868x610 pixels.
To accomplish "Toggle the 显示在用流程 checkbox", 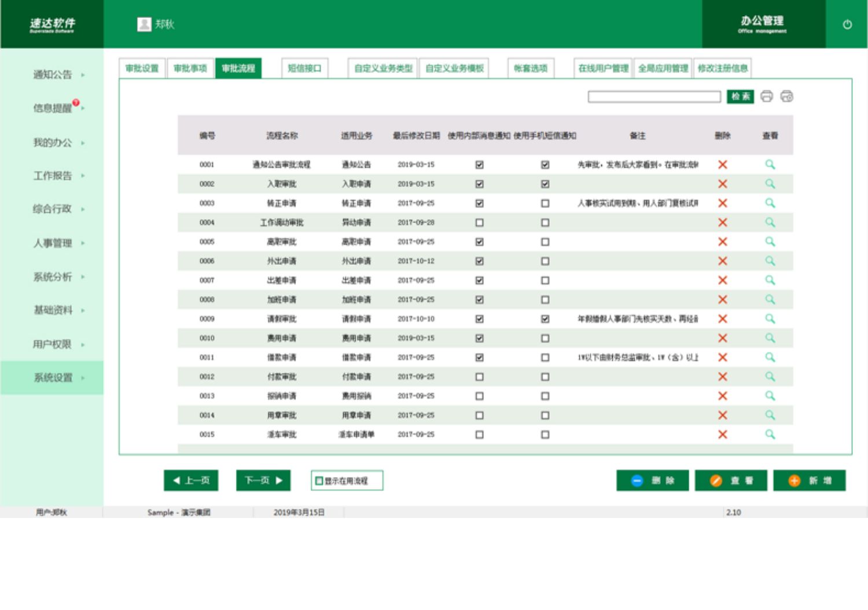I will coord(319,481).
